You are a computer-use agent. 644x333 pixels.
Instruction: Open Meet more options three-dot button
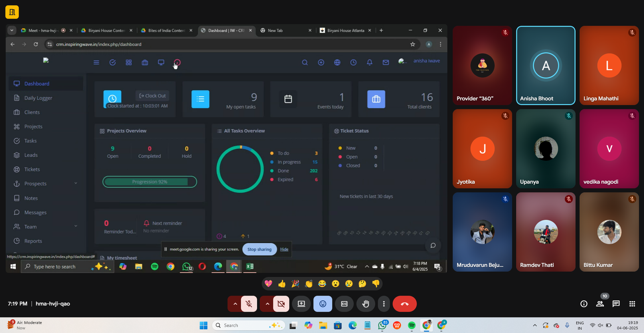pyautogui.click(x=384, y=304)
